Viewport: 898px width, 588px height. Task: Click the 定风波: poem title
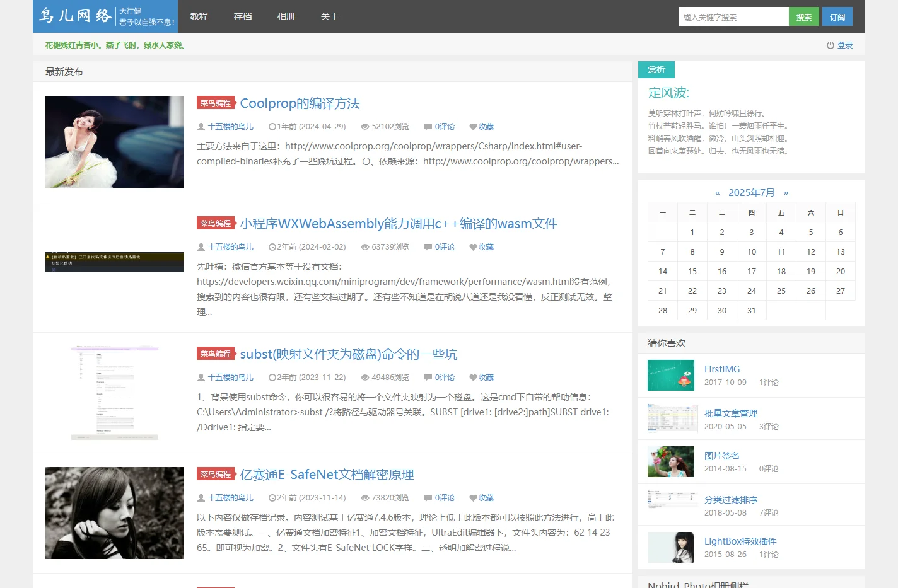[668, 93]
